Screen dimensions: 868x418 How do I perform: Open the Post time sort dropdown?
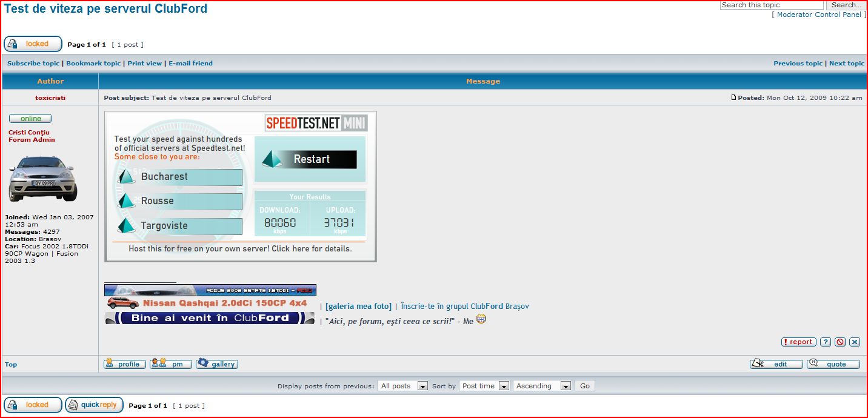484,386
